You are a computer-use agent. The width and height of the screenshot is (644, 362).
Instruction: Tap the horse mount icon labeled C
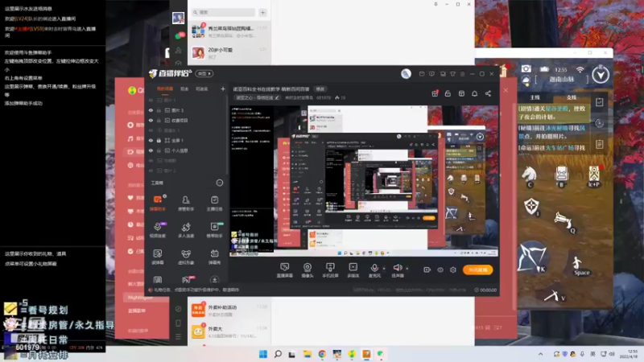(x=529, y=176)
